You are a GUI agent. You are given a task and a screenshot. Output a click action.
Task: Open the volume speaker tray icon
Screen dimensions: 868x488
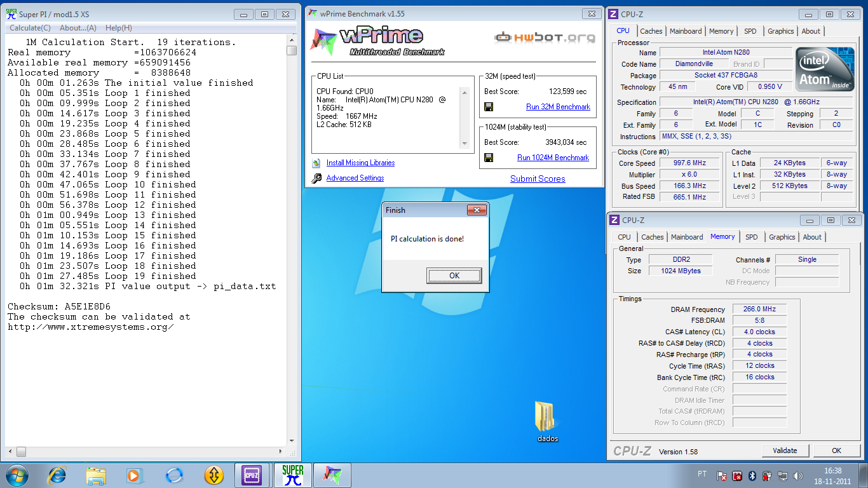click(798, 476)
